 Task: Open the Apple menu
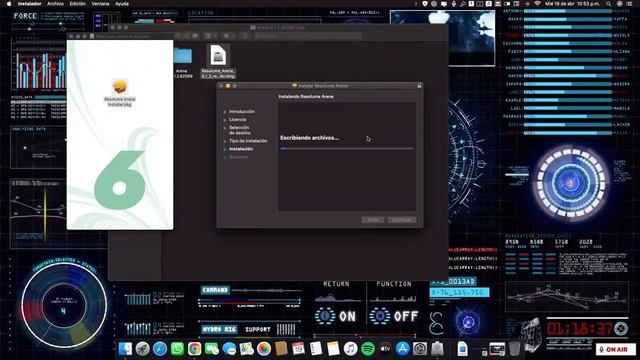tap(9, 4)
